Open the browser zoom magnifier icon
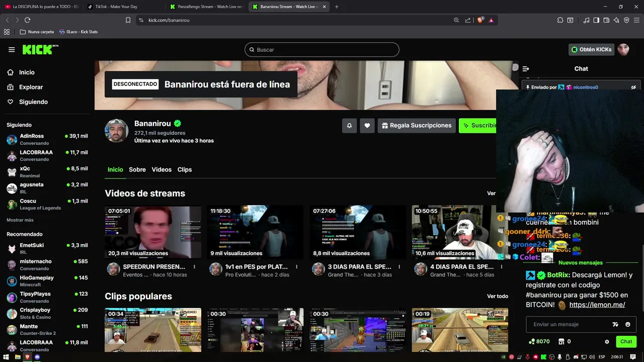Image resolution: width=644 pixels, height=362 pixels. pos(456,20)
